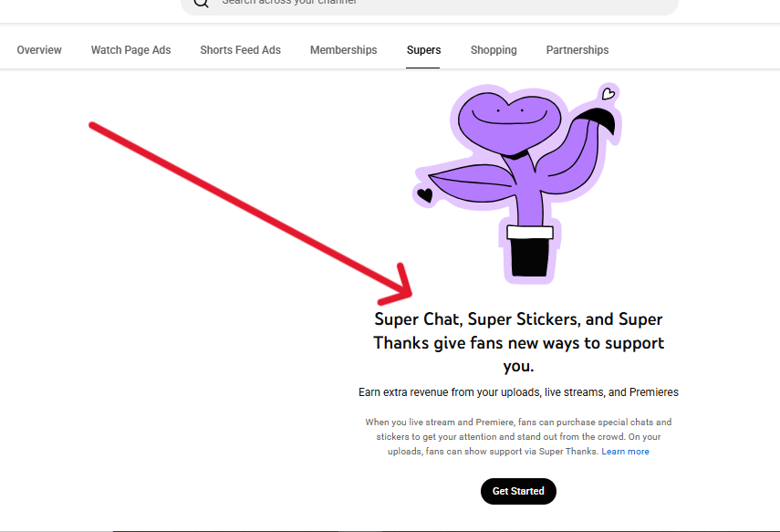Click the Super Chat, Super Stickers heading
Screen dimensions: 780x532
pyautogui.click(x=518, y=342)
